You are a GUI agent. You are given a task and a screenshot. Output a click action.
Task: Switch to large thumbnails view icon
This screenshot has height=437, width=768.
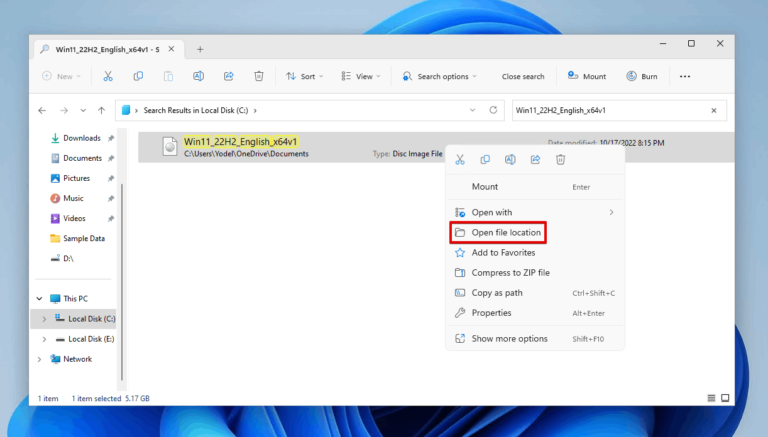pyautogui.click(x=725, y=398)
